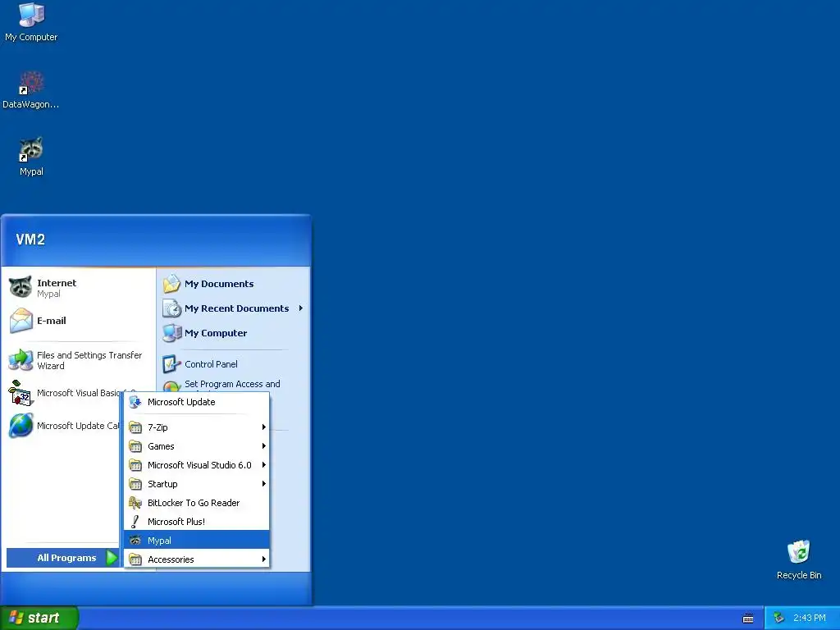Click the Accessories label

[171, 559]
